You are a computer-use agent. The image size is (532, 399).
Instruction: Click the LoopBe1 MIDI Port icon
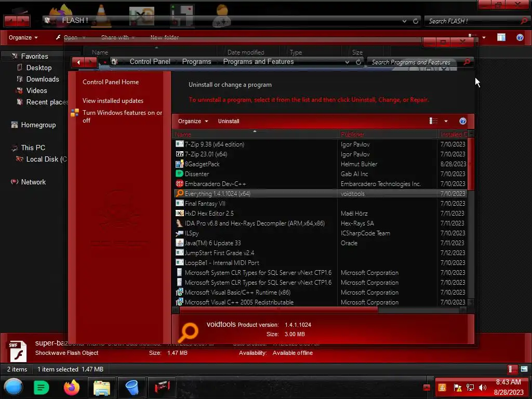179,262
